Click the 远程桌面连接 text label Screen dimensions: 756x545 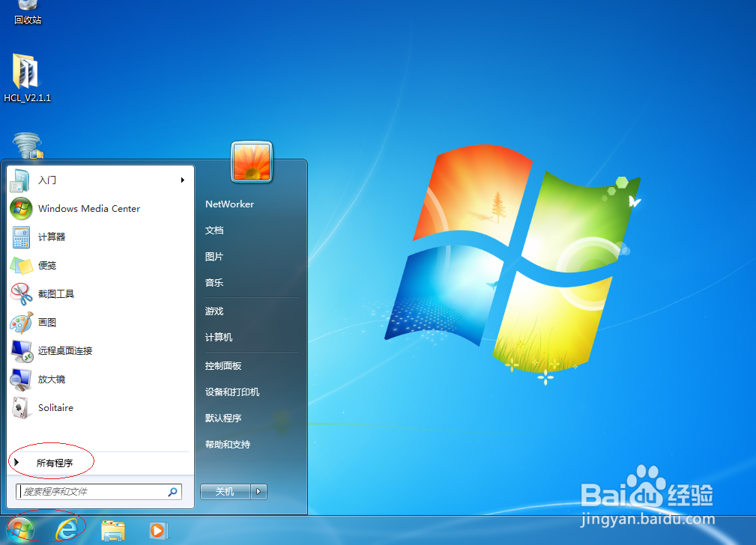click(65, 351)
